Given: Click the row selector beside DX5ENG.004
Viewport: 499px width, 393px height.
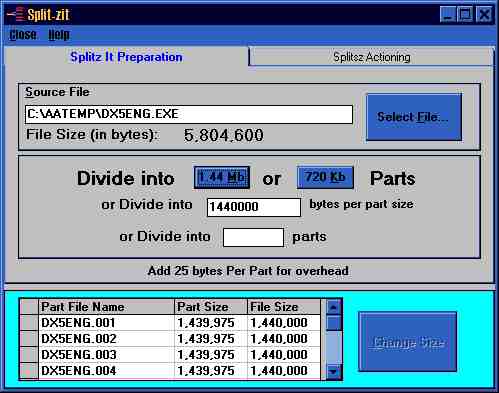Looking at the screenshot, I should coord(29,371).
